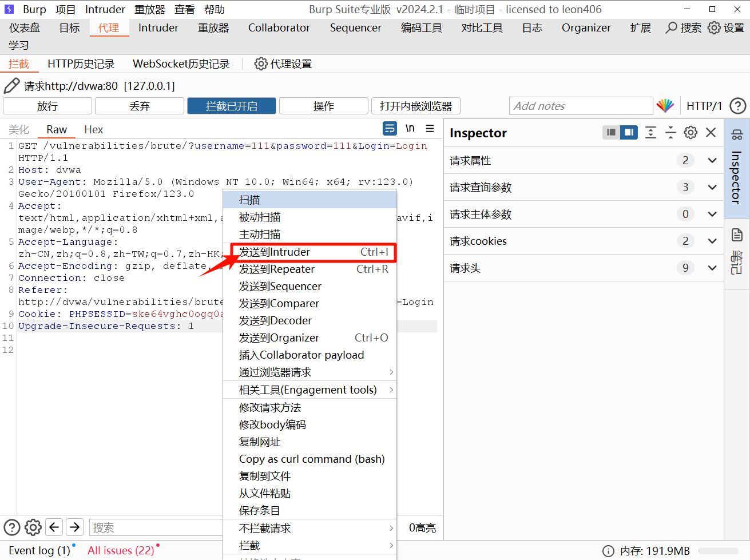The width and height of the screenshot is (750, 560).
Task: Open 通过浏览器请求 submenu
Action: point(309,372)
